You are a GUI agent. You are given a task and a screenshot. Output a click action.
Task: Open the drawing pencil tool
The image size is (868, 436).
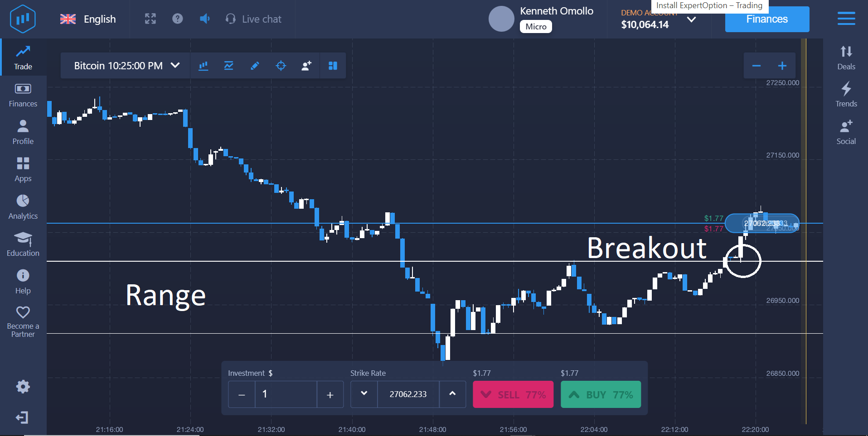click(x=255, y=65)
